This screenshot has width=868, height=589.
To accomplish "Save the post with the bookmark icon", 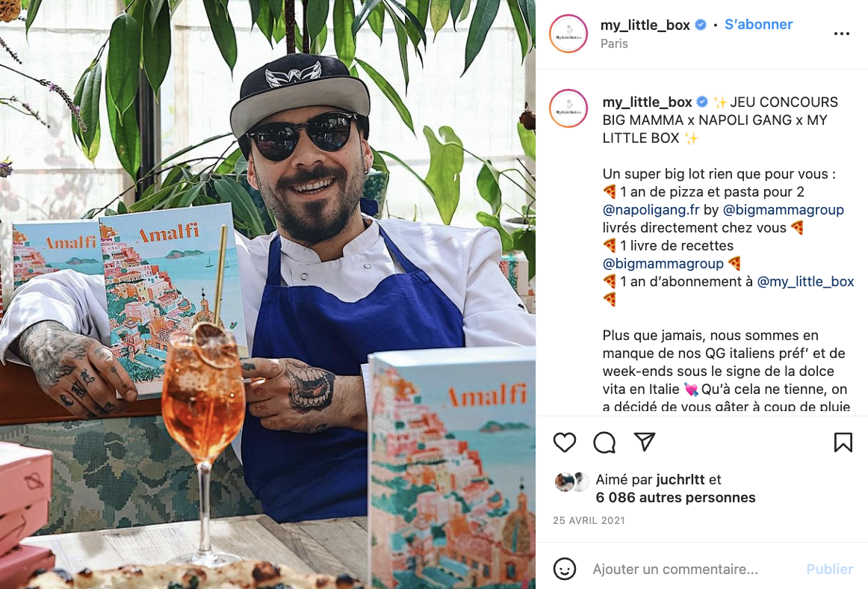I will click(843, 442).
